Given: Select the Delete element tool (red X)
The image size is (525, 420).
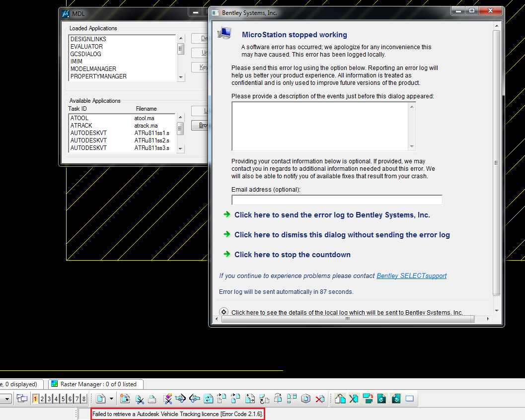Looking at the screenshot, I should 319,399.
